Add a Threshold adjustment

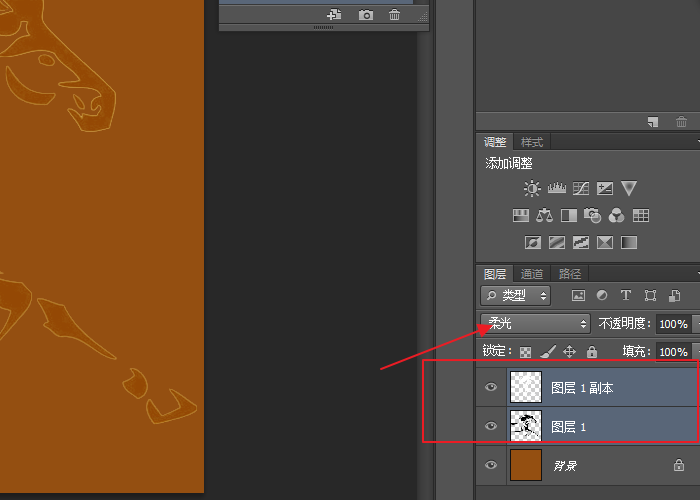(581, 242)
